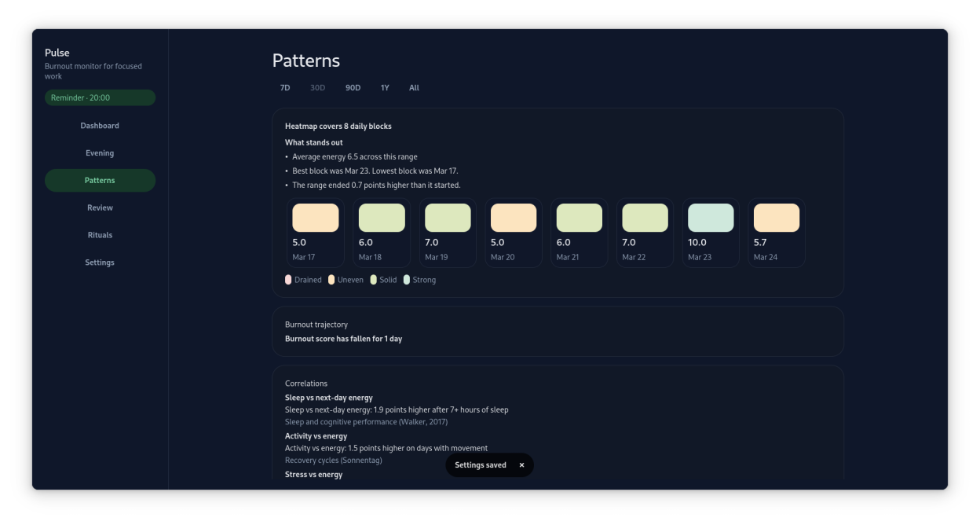
Task: Click 'Burnout score has fallen for 1 day'
Action: (343, 339)
